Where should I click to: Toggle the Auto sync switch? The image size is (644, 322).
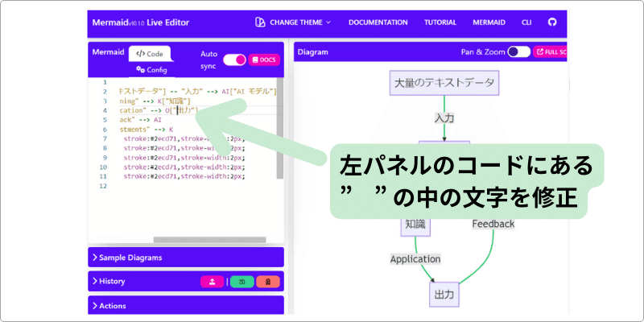pyautogui.click(x=234, y=60)
